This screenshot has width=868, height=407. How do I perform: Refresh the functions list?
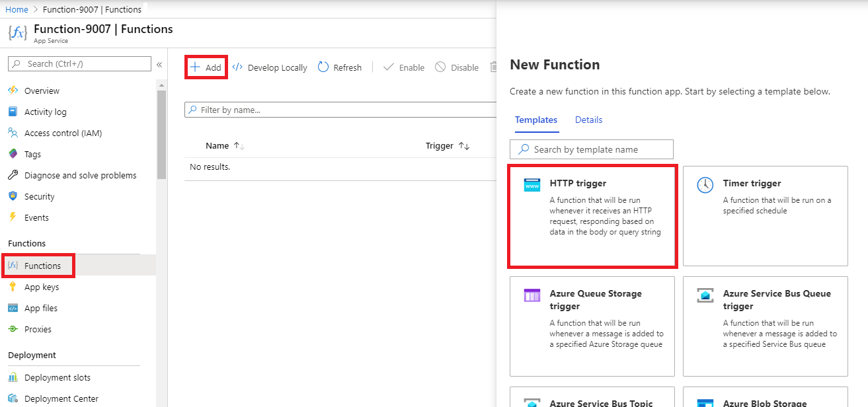(339, 67)
